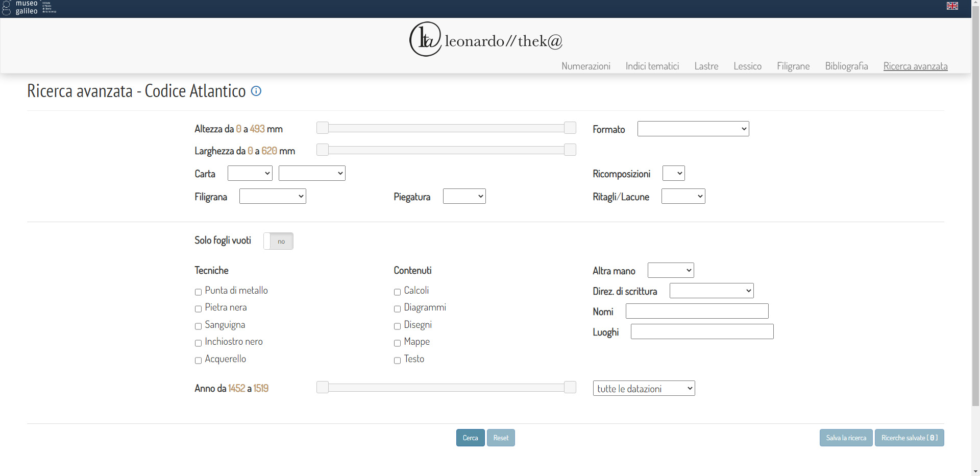The height and width of the screenshot is (476, 980).
Task: Expand the Altra mano dropdown
Action: [x=670, y=270]
